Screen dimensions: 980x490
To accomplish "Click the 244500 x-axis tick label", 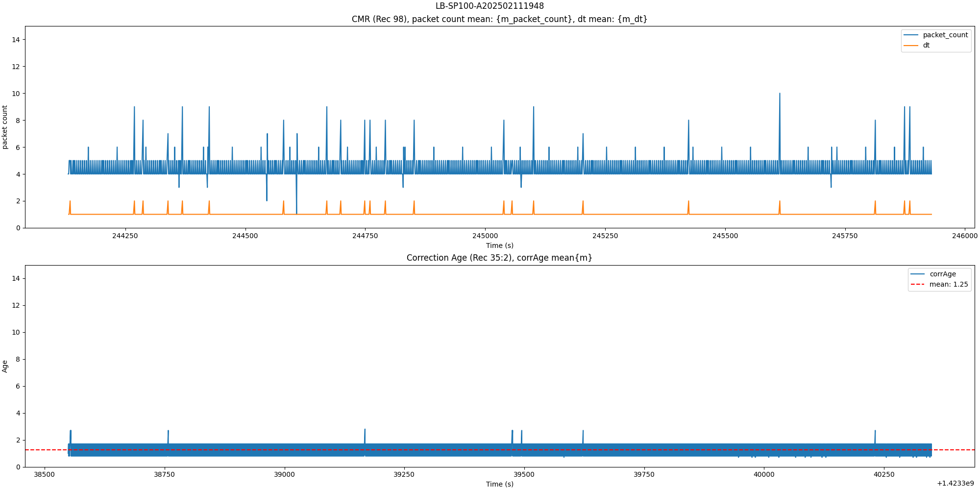I will [245, 236].
